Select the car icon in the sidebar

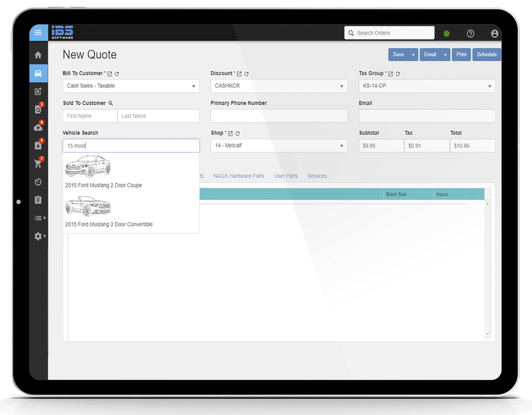(38, 73)
